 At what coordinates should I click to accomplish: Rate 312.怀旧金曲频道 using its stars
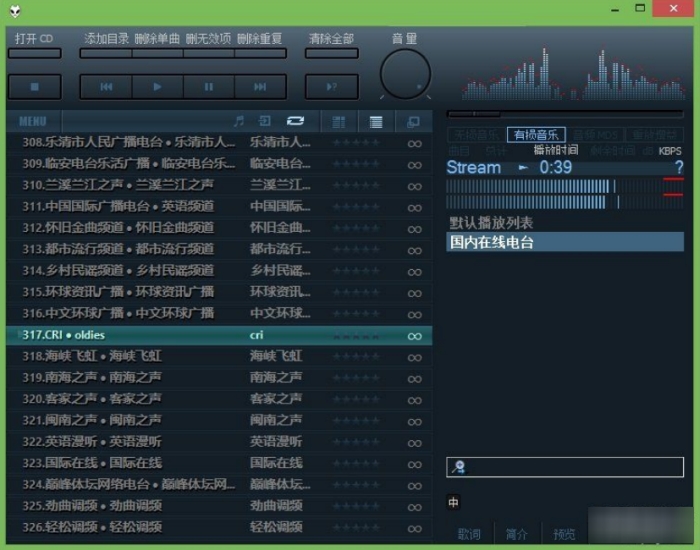point(356,229)
